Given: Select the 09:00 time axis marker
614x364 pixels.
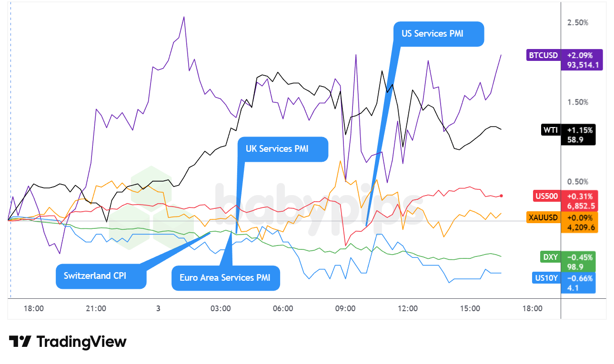Looking at the screenshot, I should (345, 308).
